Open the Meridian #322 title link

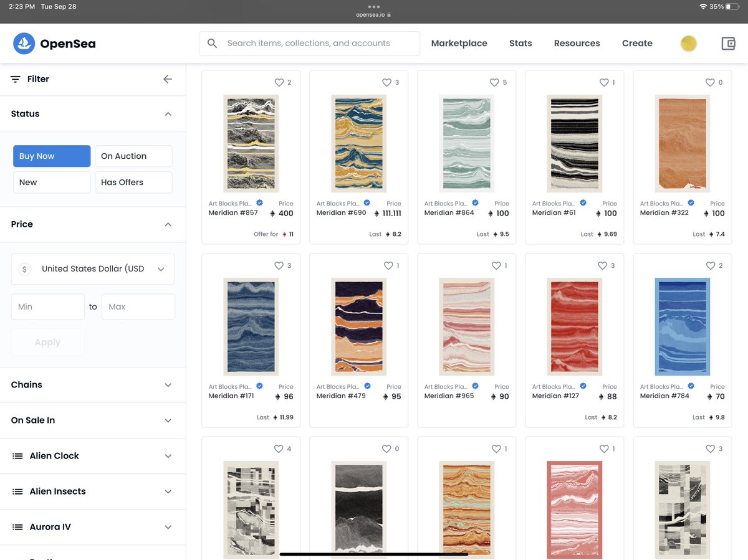tap(664, 213)
